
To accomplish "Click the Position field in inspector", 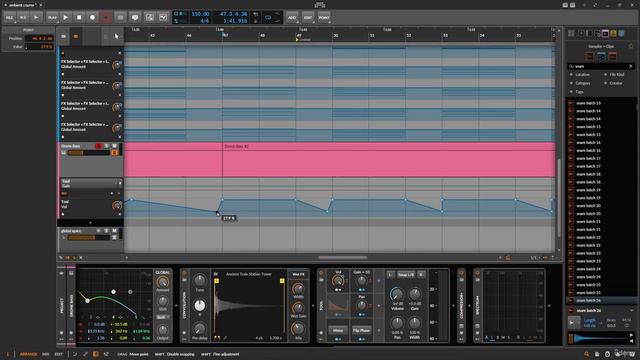I will click(x=39, y=38).
